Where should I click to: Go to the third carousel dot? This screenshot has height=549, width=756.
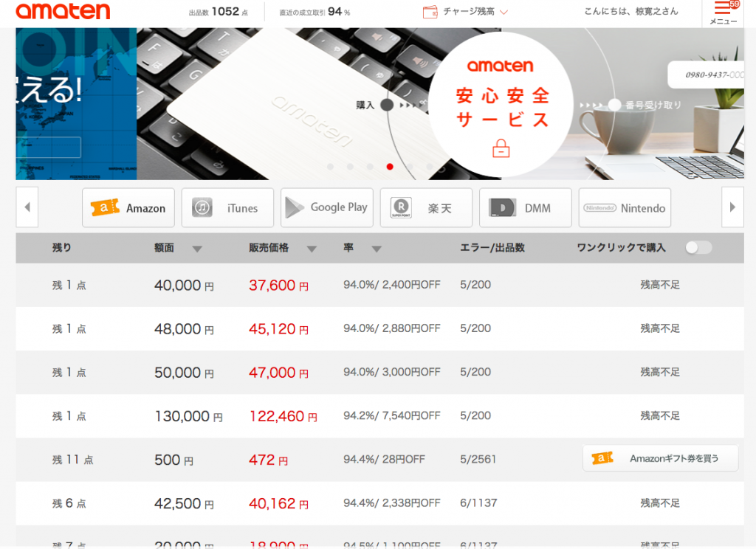(x=370, y=167)
